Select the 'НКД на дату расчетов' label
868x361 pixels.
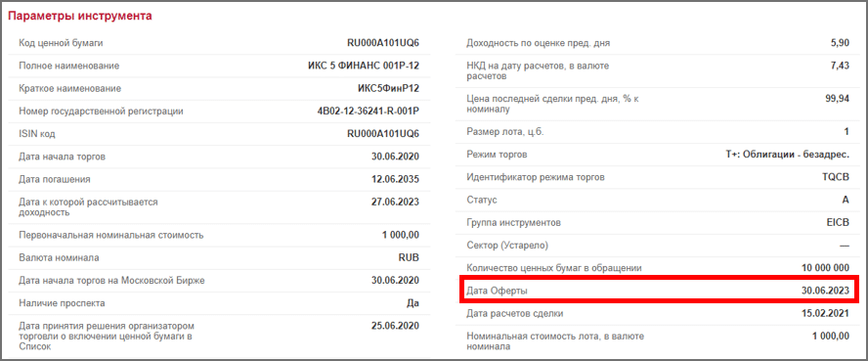click(538, 70)
